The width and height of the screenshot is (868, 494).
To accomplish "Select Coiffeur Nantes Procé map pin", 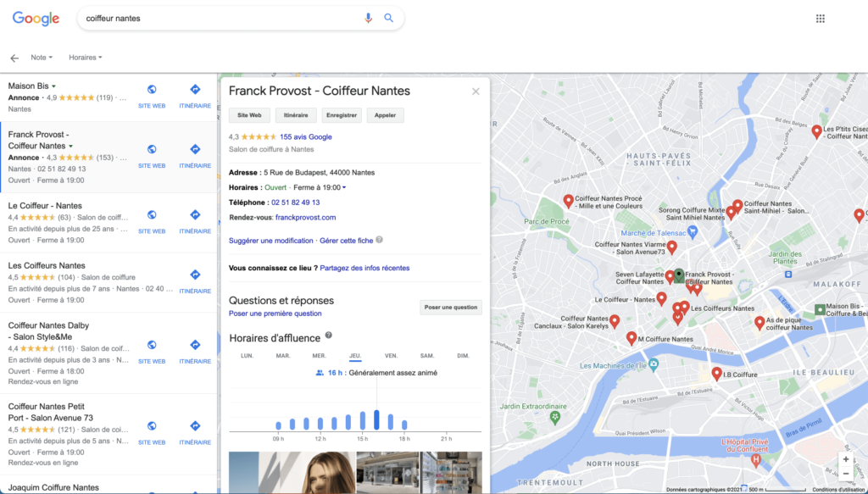I will [x=568, y=201].
